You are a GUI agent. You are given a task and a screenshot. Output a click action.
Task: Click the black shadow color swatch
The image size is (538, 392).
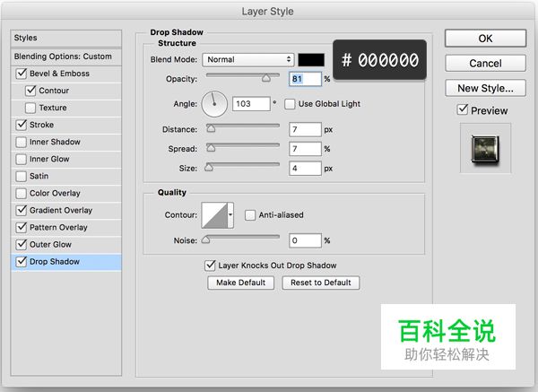311,60
